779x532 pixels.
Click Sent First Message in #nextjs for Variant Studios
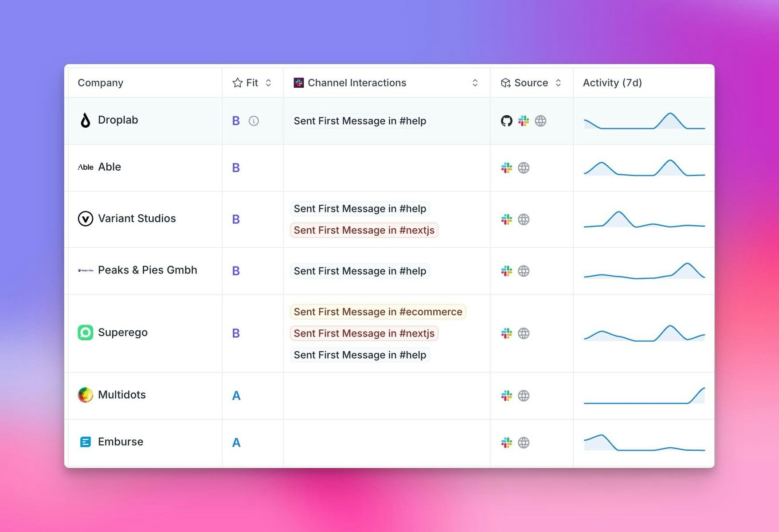[364, 230]
